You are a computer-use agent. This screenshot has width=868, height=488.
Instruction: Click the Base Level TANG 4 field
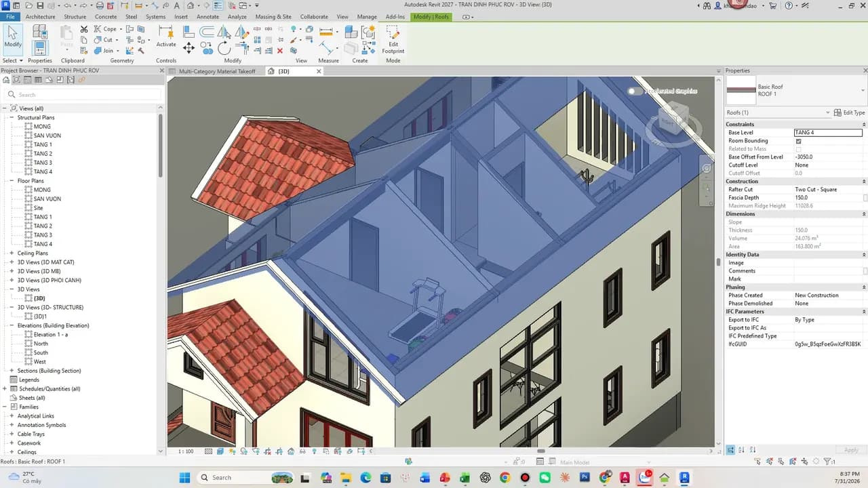[x=828, y=133]
